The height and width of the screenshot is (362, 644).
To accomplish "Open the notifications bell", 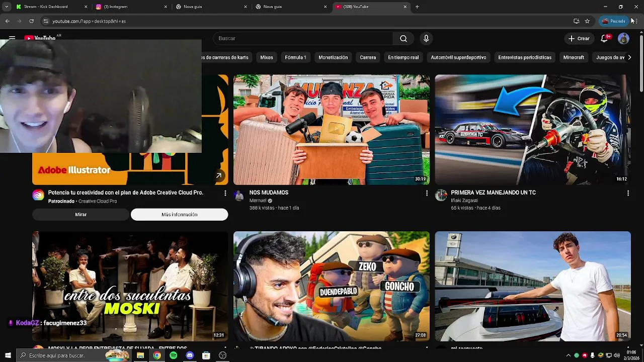I will click(605, 39).
